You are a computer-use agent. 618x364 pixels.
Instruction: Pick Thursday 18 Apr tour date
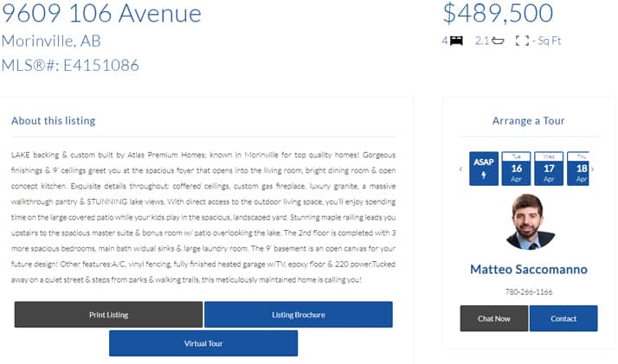coord(578,169)
